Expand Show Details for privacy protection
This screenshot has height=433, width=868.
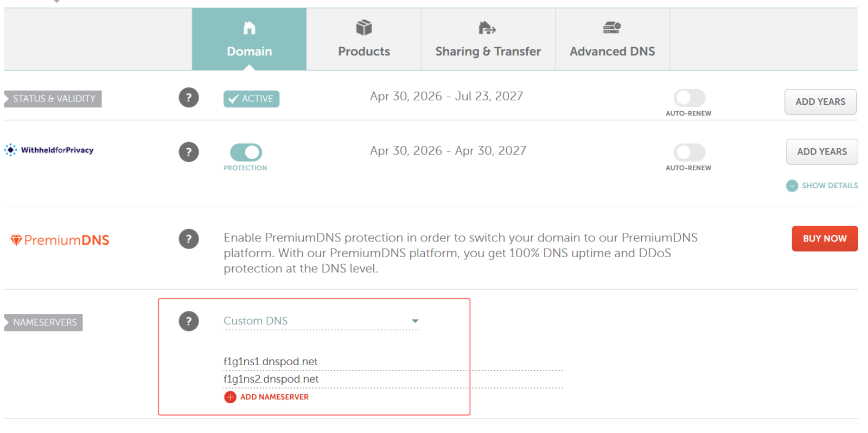pyautogui.click(x=822, y=186)
